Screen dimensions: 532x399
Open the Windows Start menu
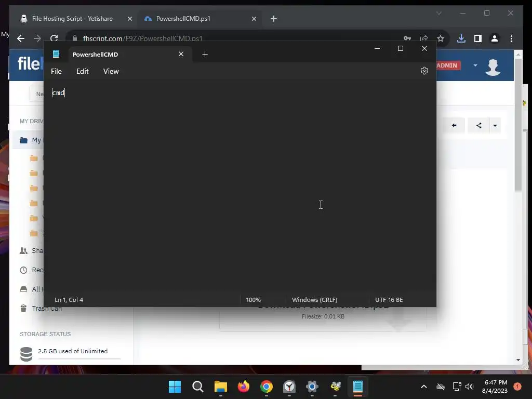point(175,387)
